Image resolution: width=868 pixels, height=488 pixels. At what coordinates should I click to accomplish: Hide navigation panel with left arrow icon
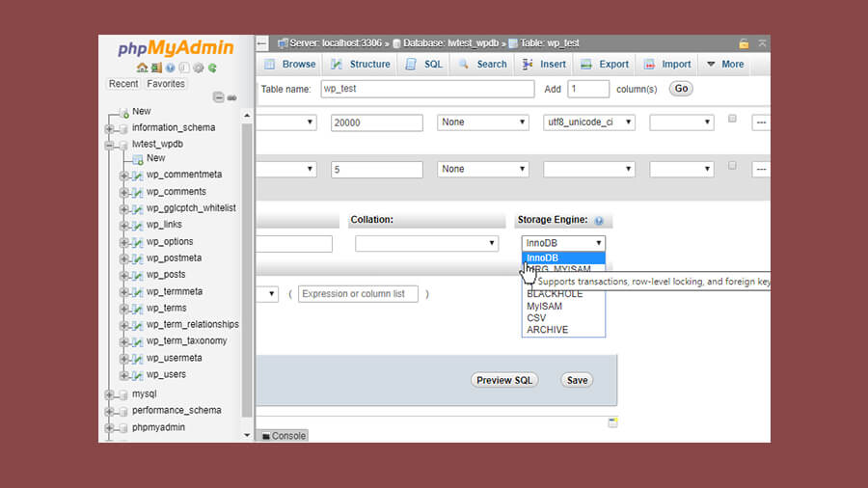261,43
